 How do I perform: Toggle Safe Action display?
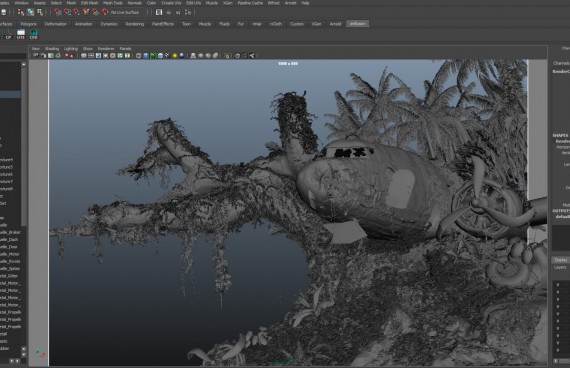[x=120, y=56]
